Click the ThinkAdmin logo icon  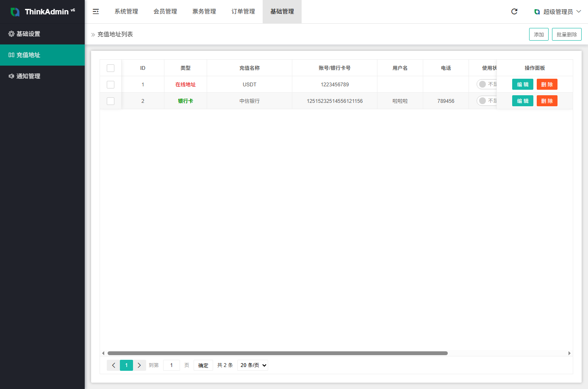point(15,12)
